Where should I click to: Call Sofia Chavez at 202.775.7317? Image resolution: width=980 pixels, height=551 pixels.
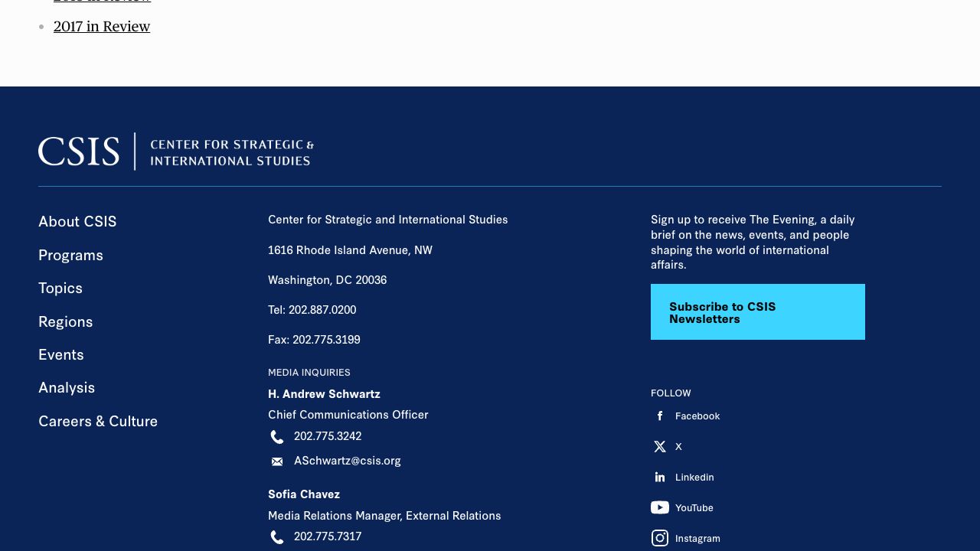click(x=327, y=536)
